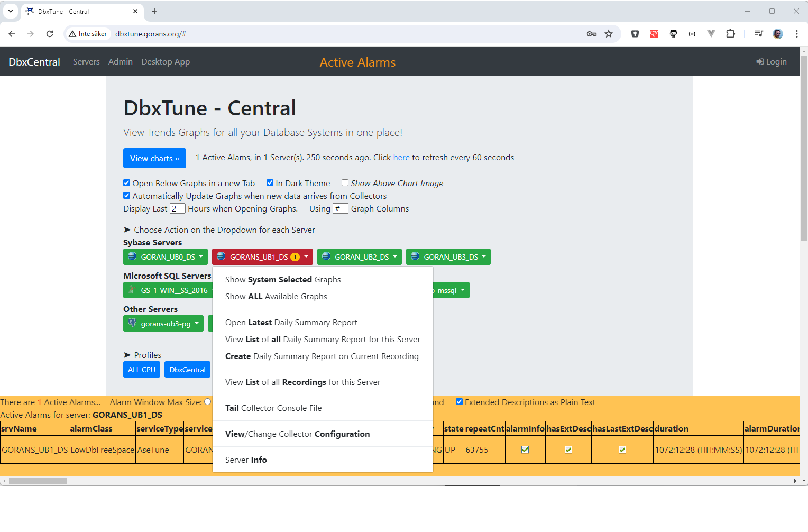This screenshot has height=532, width=808.
Task: Reload the page with refresh icon
Action: click(x=50, y=34)
